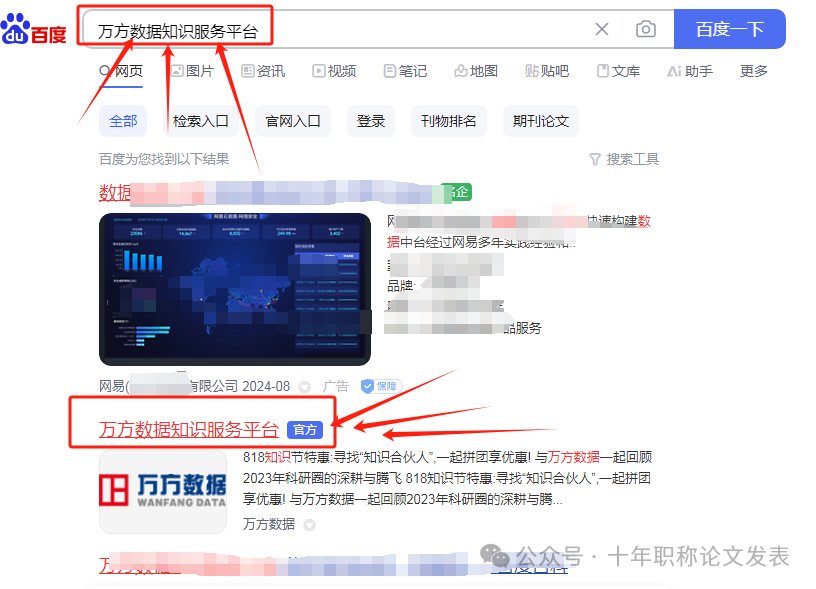Click the 万方数据 source name
Viewport: 816px width, 589px height.
269,524
